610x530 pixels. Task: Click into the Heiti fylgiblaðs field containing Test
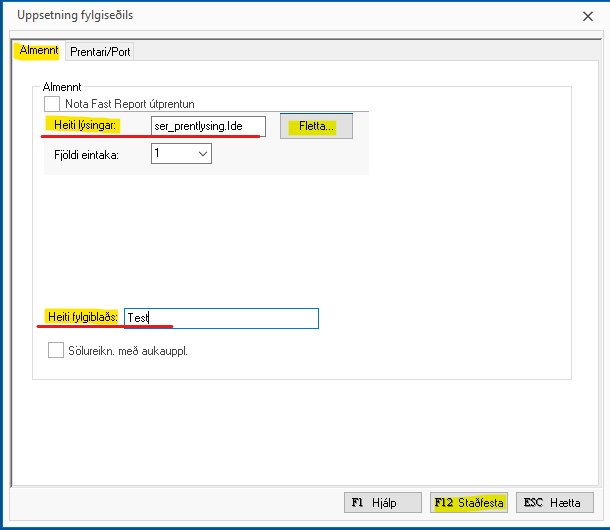220,318
